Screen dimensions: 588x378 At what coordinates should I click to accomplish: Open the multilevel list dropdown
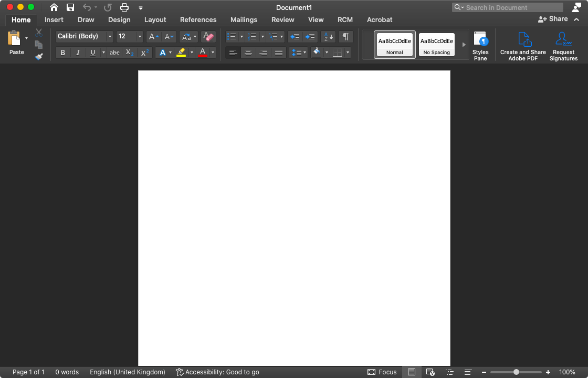[x=281, y=37]
